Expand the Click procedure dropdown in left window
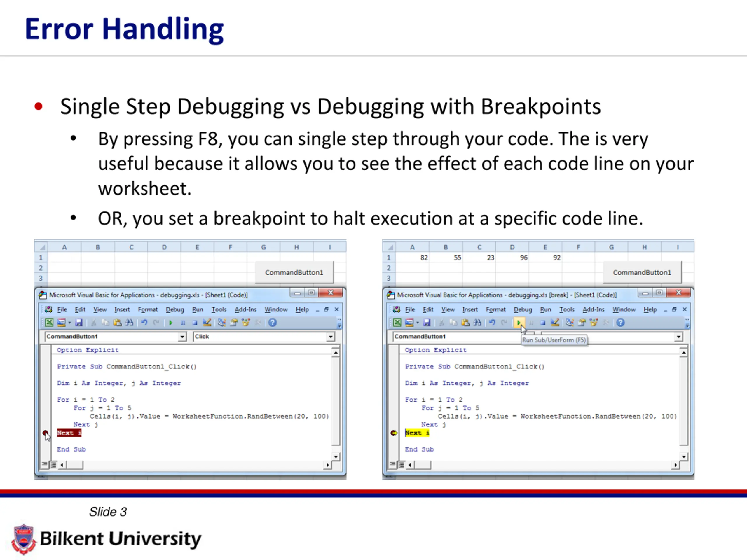747x560 pixels. pos(330,337)
